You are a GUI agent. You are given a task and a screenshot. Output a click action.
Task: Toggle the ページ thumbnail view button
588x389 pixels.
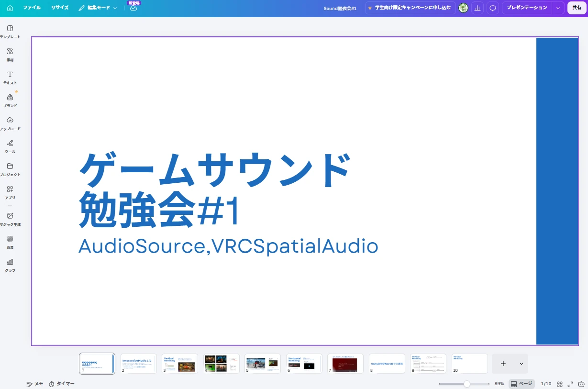coord(521,384)
